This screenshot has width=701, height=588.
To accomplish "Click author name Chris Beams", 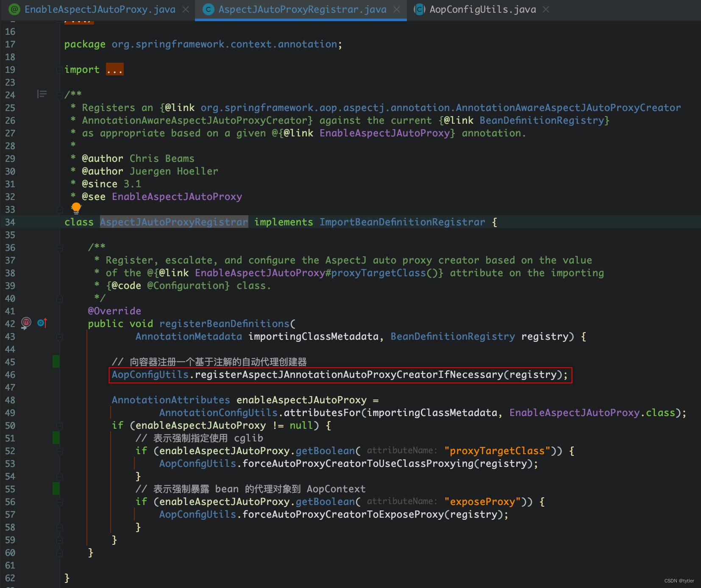I will [x=162, y=158].
